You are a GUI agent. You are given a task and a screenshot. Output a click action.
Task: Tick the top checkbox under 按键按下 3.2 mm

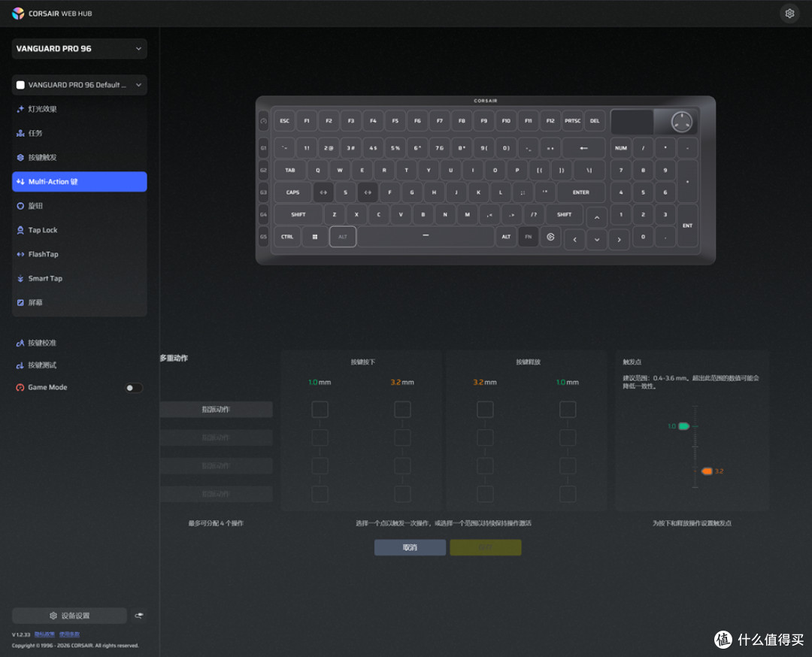402,410
